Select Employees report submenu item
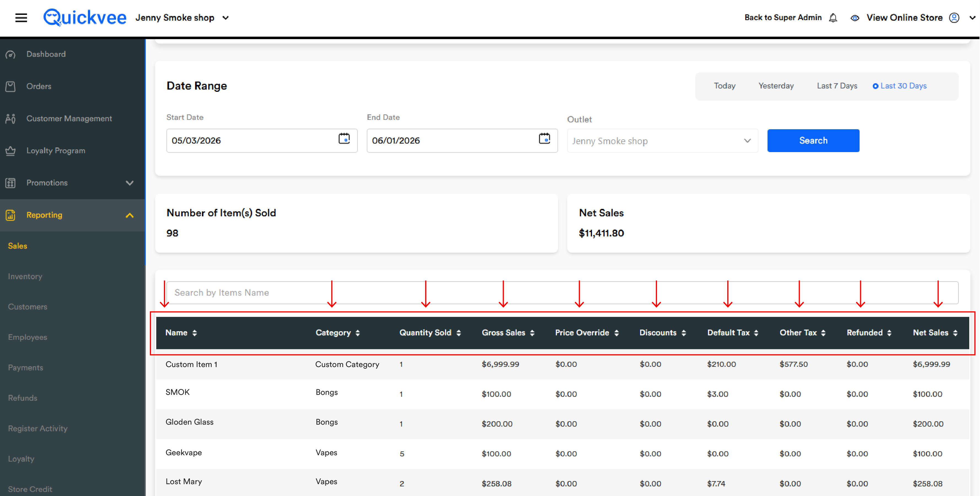The image size is (980, 496). click(27, 337)
